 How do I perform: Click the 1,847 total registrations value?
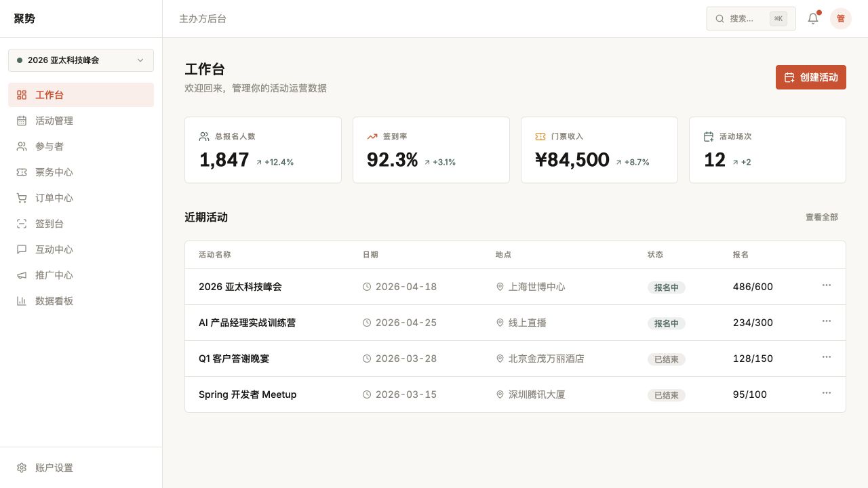coord(224,160)
